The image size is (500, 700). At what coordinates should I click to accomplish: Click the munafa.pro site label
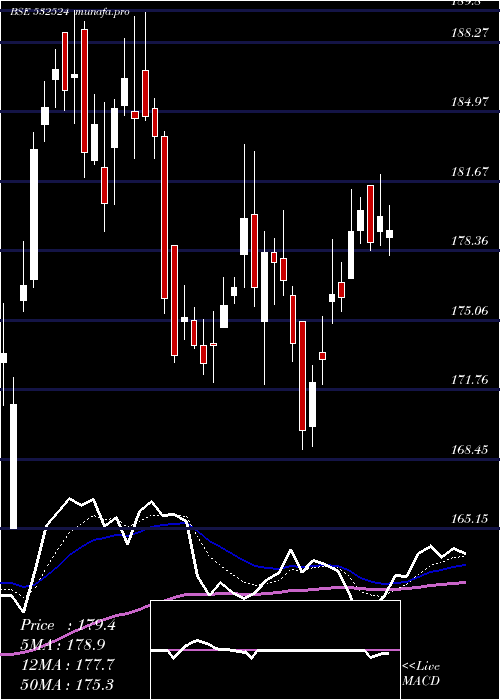point(103,12)
